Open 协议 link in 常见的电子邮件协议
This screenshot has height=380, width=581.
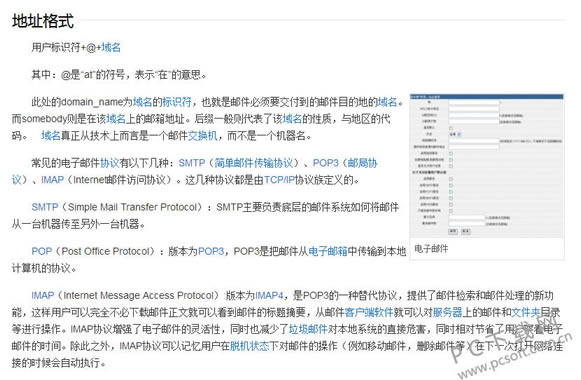(110, 163)
